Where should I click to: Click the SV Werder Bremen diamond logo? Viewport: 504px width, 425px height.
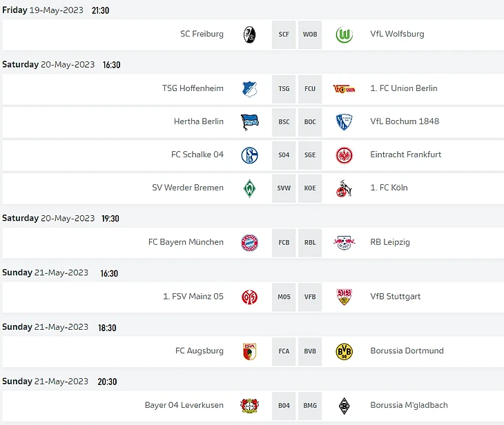(x=249, y=188)
